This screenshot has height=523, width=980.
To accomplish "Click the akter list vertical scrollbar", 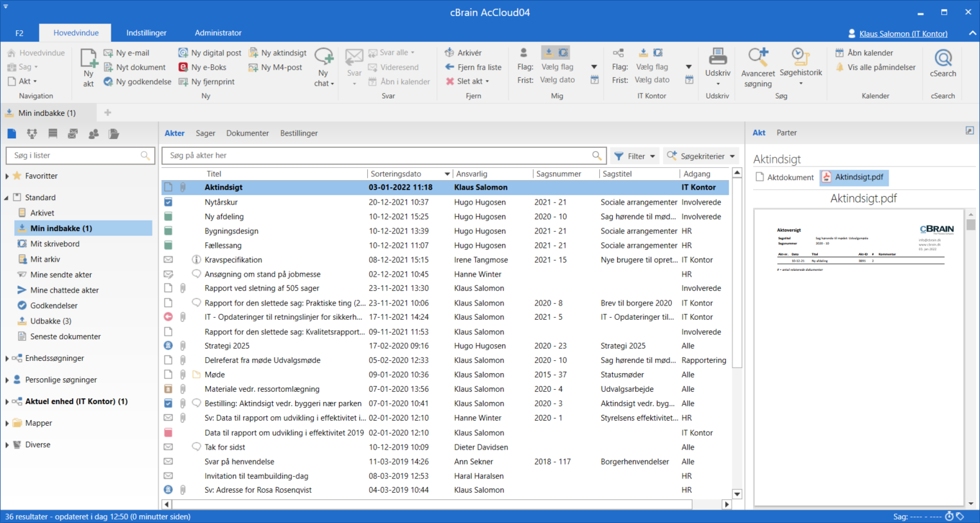I will (x=737, y=273).
